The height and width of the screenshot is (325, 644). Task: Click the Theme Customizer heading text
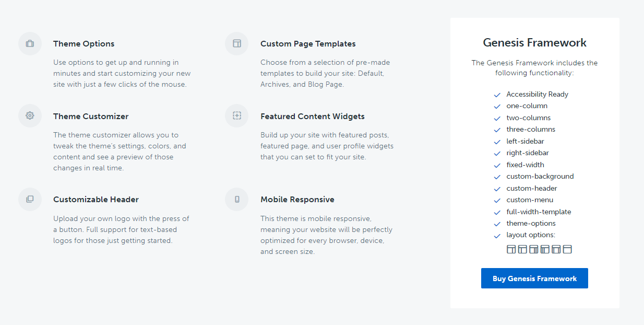(x=91, y=117)
